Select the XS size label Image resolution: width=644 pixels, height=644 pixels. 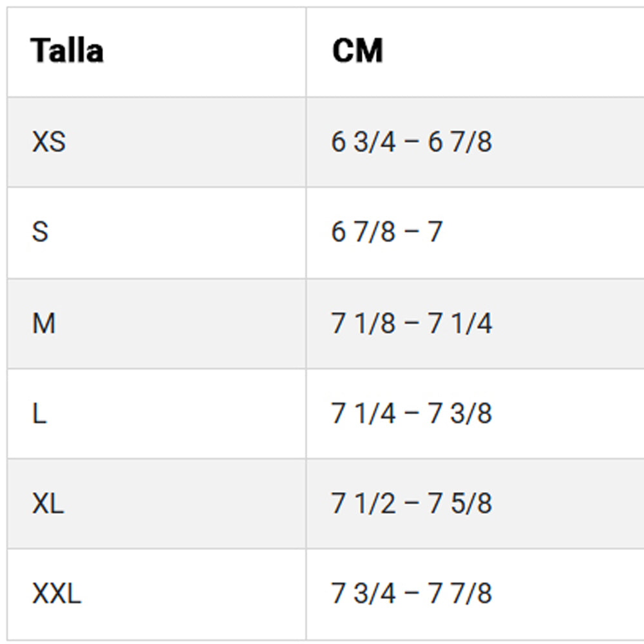pos(49,142)
